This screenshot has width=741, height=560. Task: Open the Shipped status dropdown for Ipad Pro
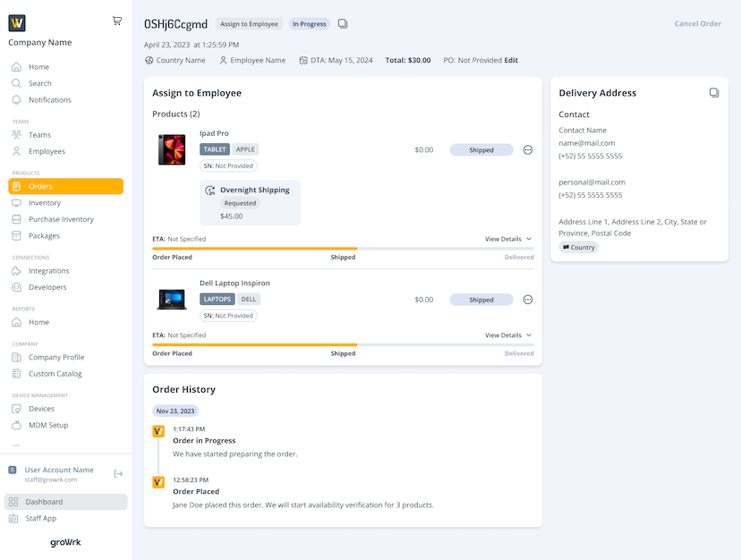coord(481,150)
